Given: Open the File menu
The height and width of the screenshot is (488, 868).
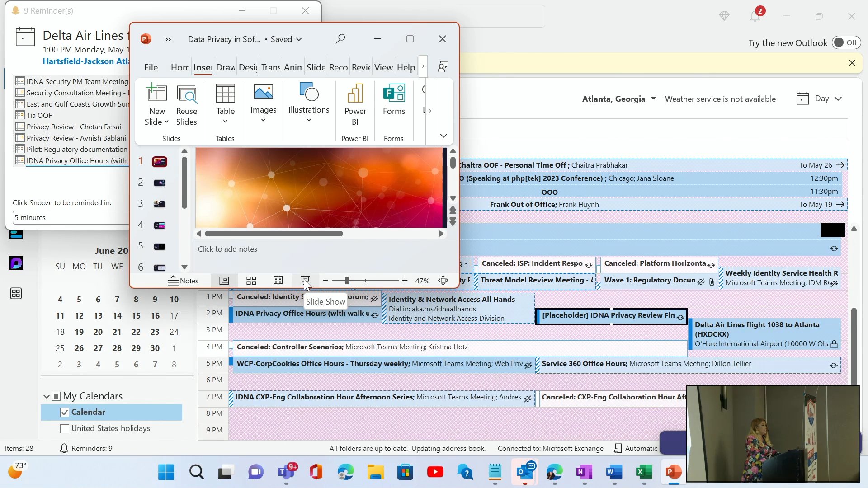Looking at the screenshot, I should pos(151,67).
